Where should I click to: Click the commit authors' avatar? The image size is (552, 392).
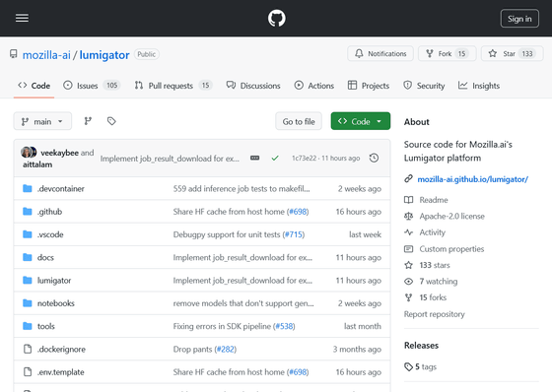pyautogui.click(x=29, y=153)
